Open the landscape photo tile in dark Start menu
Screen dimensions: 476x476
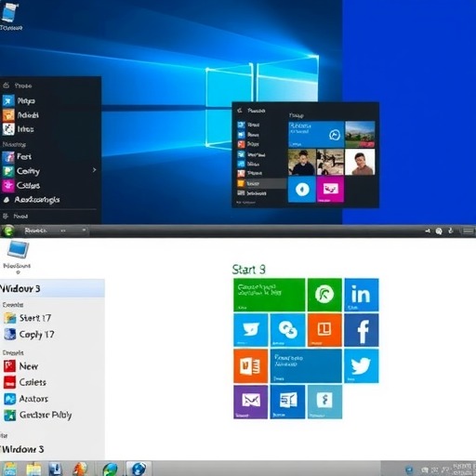[x=360, y=135]
